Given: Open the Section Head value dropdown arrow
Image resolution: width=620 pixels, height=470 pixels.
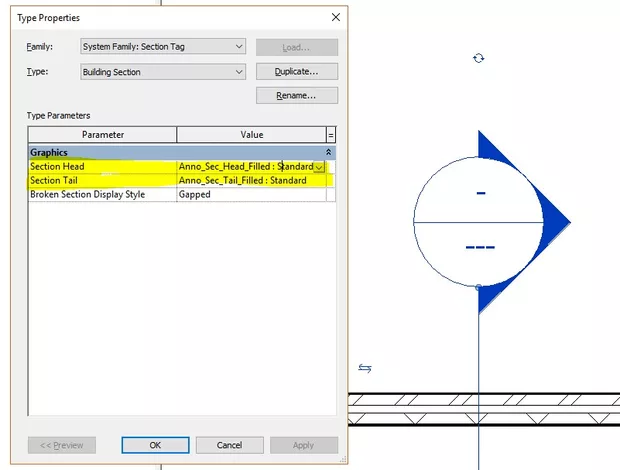Looking at the screenshot, I should pos(319,167).
